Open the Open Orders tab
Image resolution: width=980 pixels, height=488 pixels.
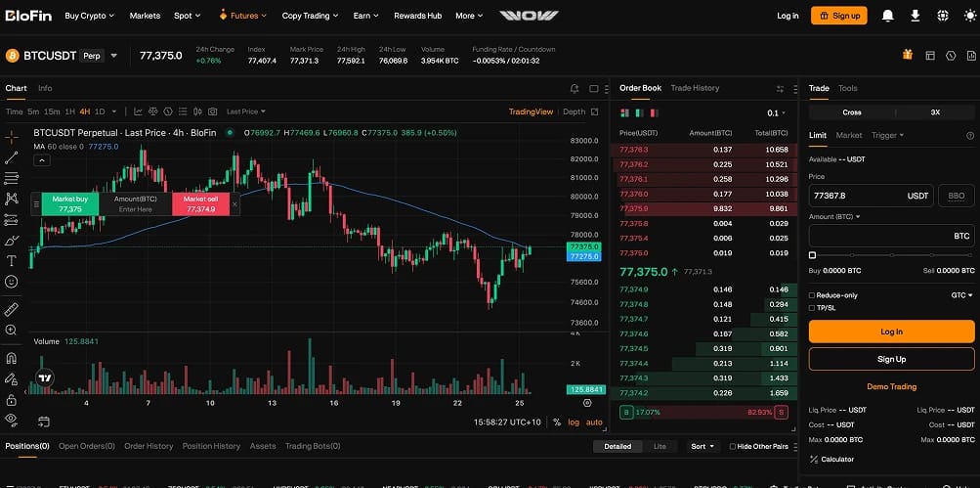pyautogui.click(x=87, y=446)
